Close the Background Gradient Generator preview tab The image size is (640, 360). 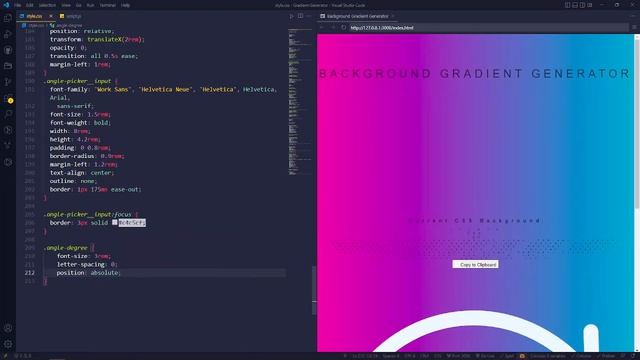click(x=393, y=16)
